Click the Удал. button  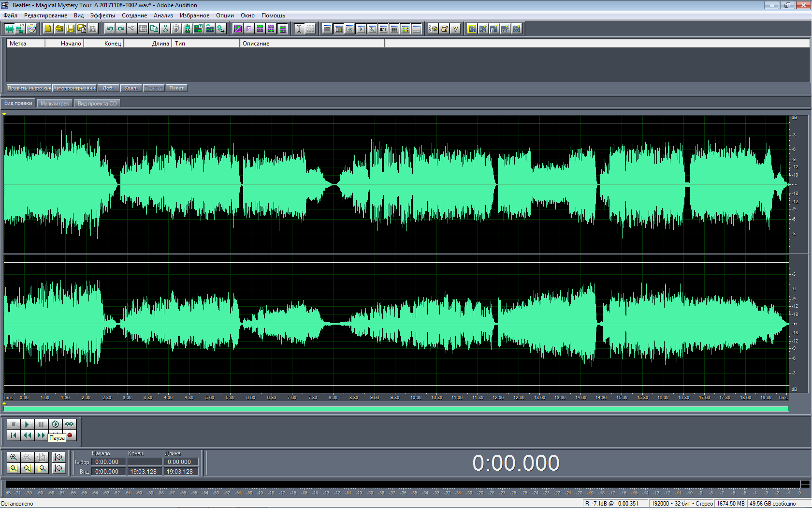coord(131,88)
